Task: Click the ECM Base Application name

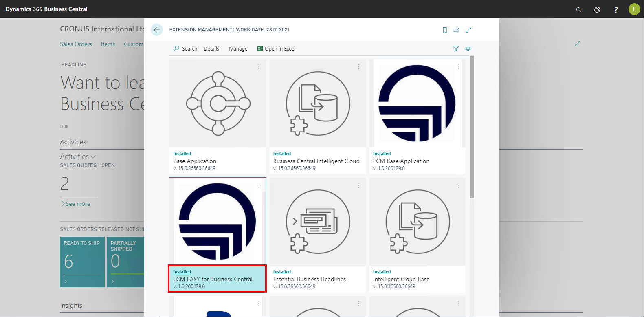Action: click(x=401, y=161)
